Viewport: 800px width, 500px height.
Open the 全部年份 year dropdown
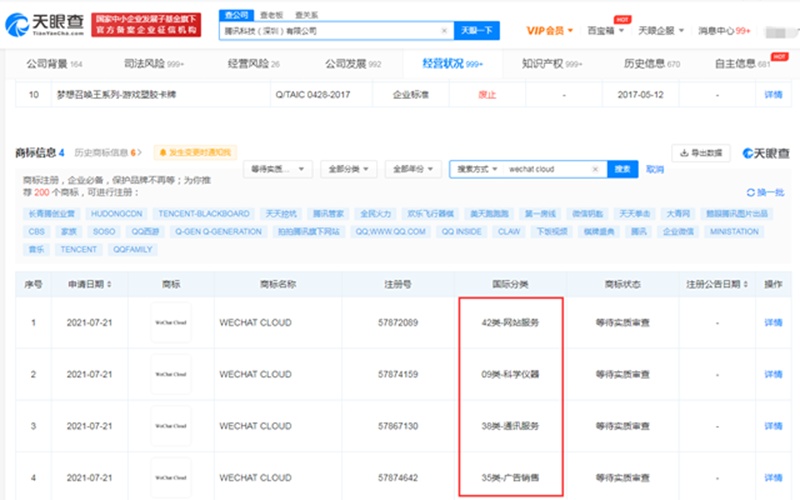click(x=413, y=169)
